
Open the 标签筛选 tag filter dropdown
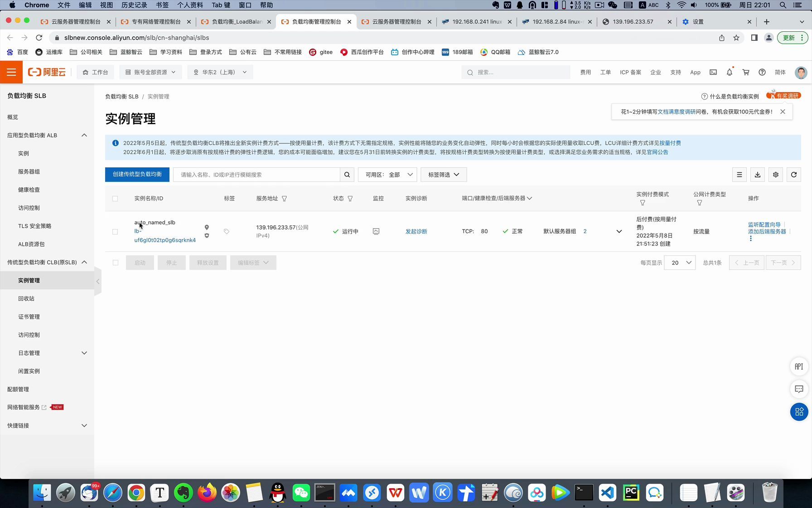tap(444, 175)
